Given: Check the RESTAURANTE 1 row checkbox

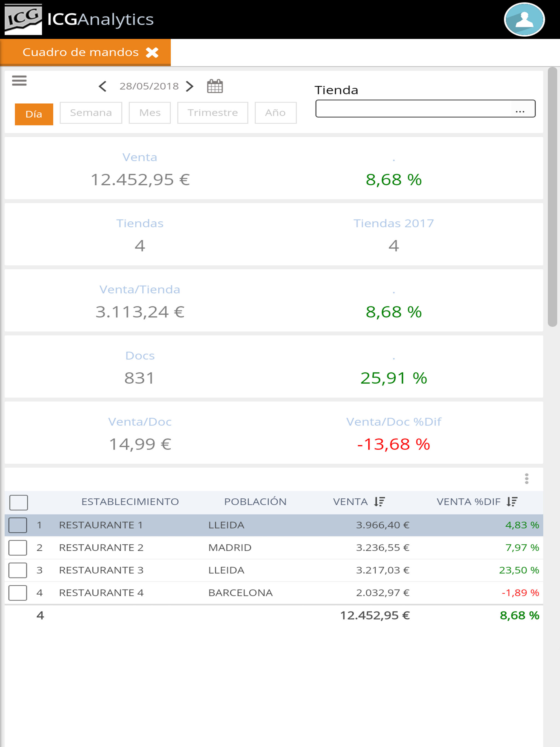Looking at the screenshot, I should click(x=18, y=525).
